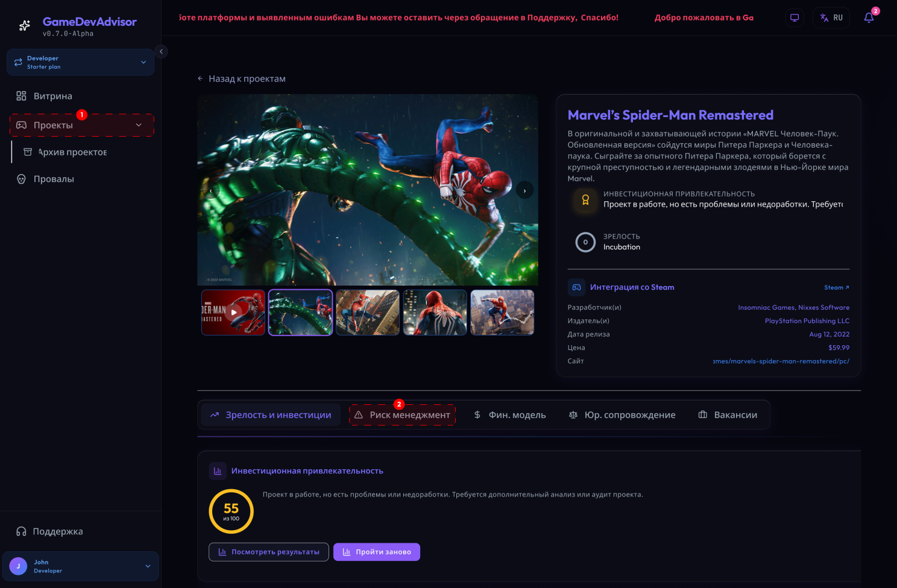Collapse the Проекты submenu chevron
This screenshot has height=588, width=897.
[139, 125]
